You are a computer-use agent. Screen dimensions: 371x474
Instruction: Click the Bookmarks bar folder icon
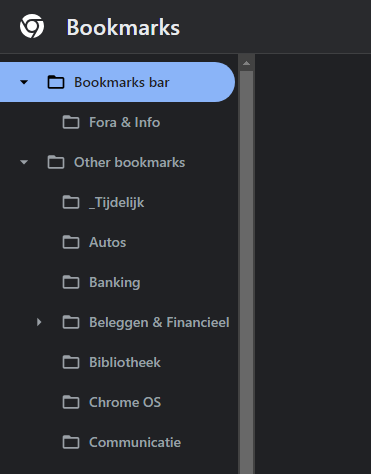coord(56,82)
